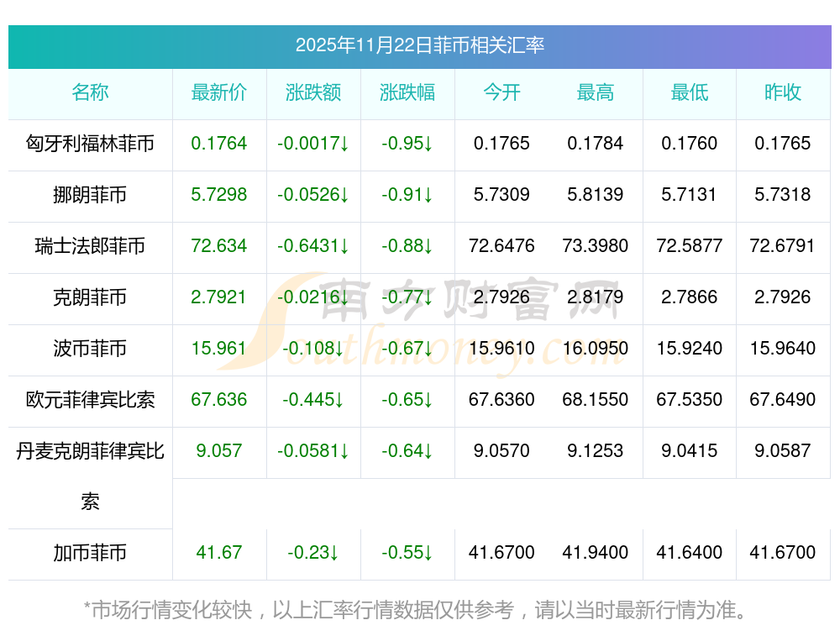
Task: Click change percent -0.77↓
Action: (x=407, y=297)
